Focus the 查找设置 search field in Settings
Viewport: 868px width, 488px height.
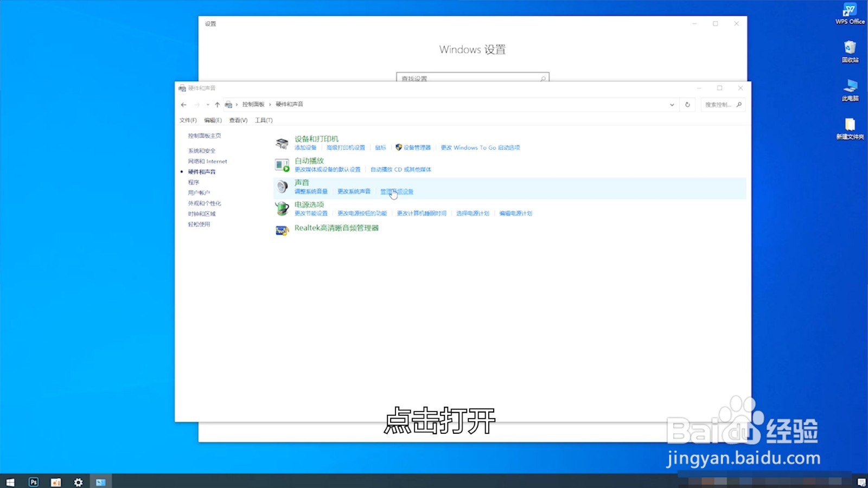coord(473,78)
